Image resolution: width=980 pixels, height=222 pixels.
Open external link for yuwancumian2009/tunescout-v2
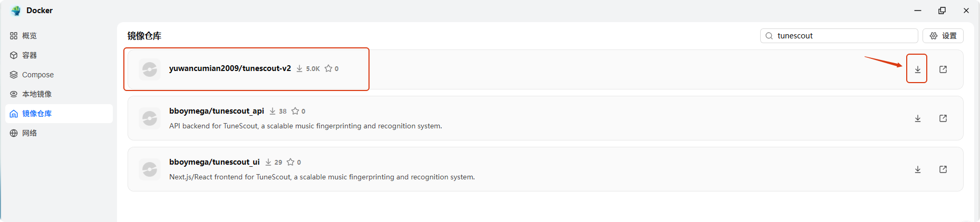(x=943, y=69)
